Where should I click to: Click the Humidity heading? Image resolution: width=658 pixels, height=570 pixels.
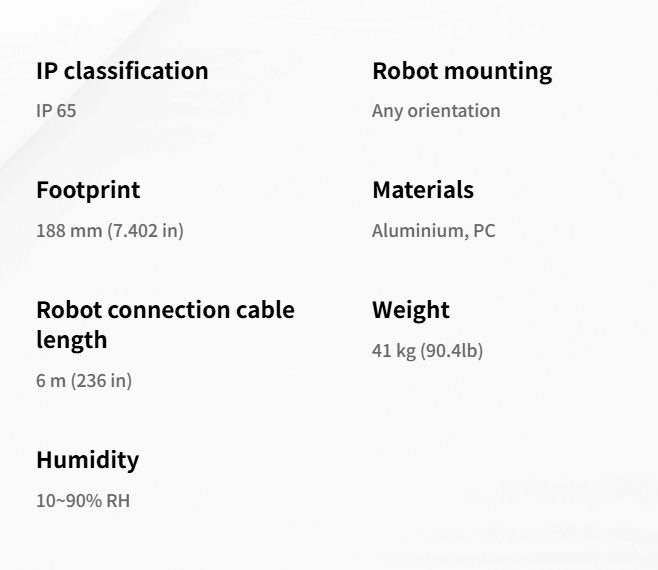(87, 461)
